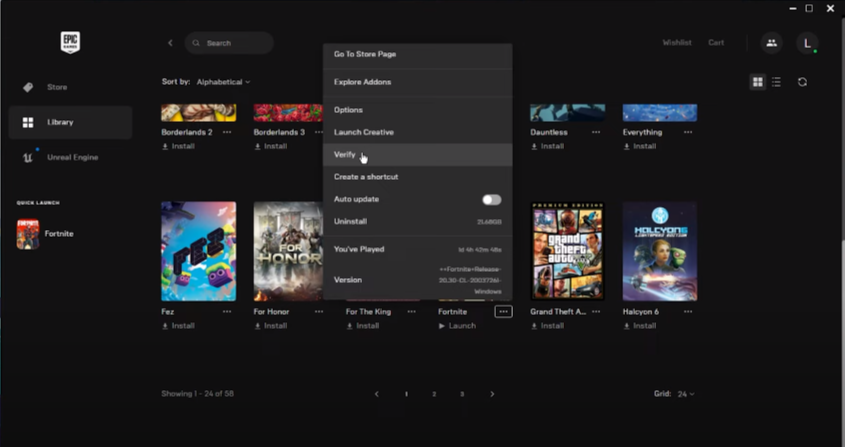Open Fez more options dots
845x447 pixels.
click(227, 312)
